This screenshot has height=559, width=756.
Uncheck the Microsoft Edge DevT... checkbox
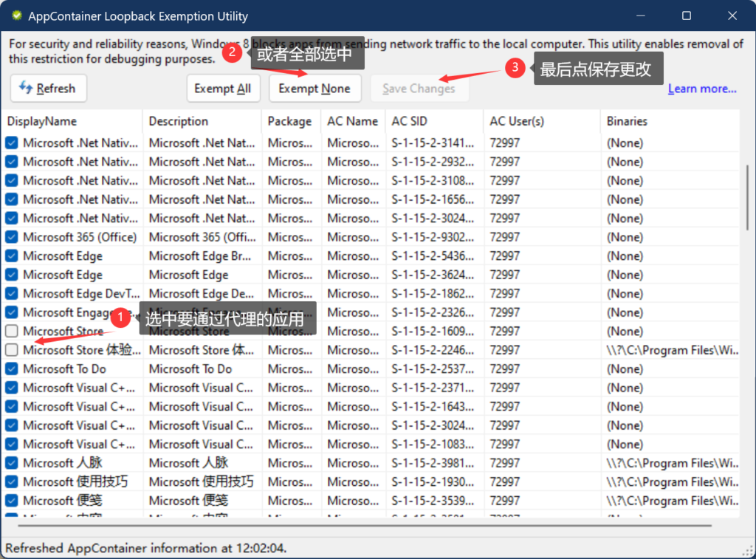12,293
